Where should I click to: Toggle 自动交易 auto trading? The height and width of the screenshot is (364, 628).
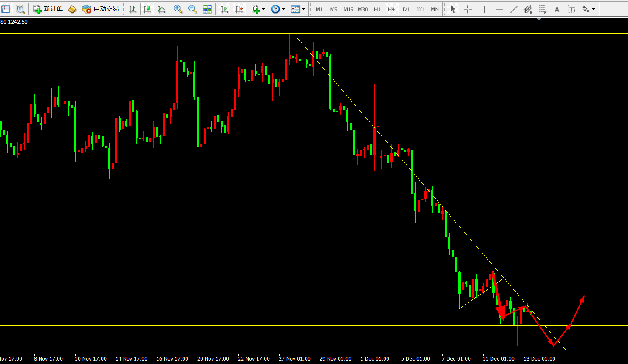click(x=100, y=9)
